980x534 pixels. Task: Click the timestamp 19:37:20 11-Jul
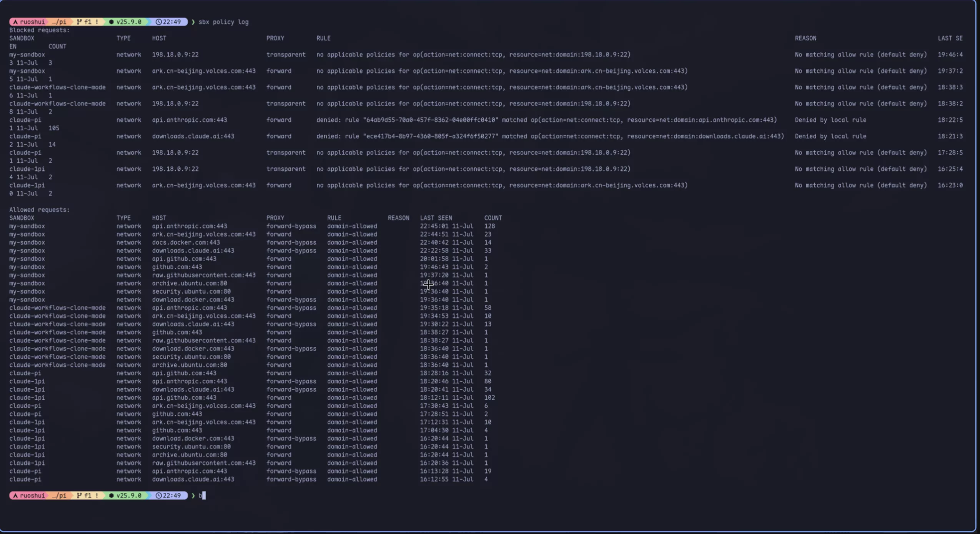[446, 275]
